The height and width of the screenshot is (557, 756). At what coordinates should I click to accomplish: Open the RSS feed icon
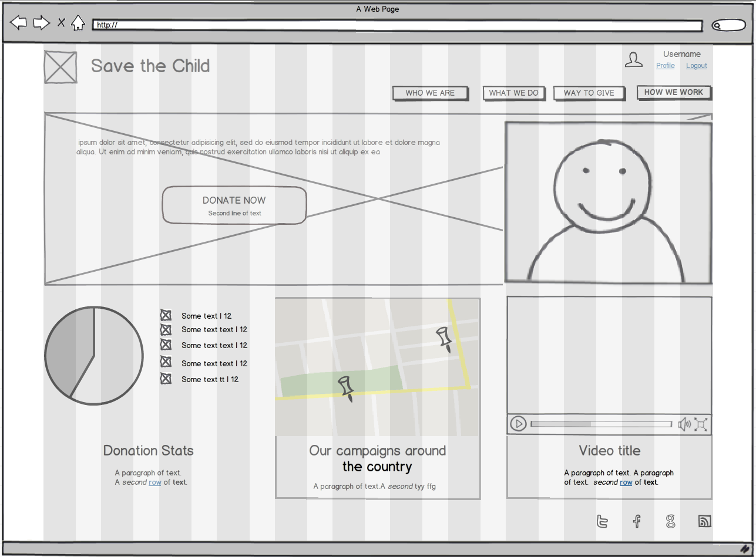point(704,521)
